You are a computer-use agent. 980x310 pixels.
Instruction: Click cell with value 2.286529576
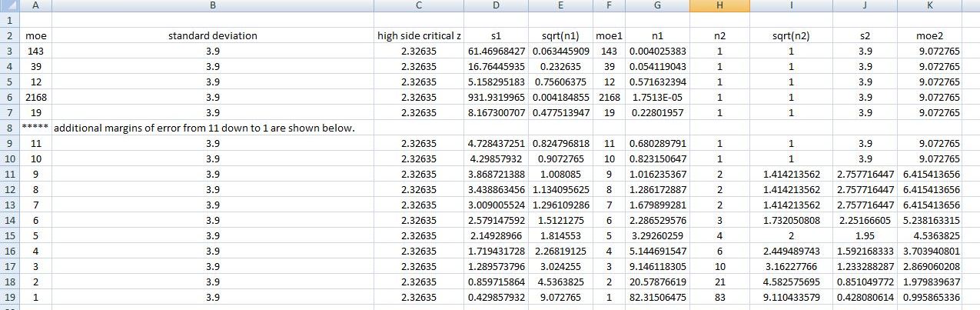click(x=657, y=220)
